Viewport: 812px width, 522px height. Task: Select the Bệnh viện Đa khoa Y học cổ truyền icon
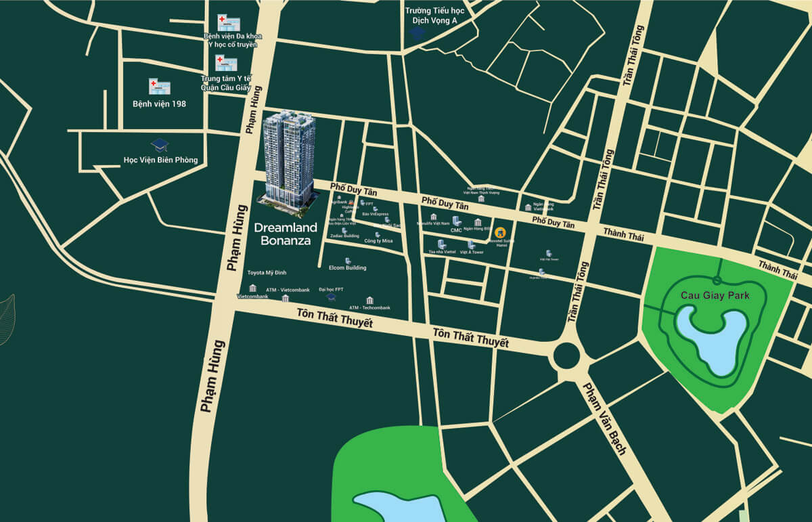(229, 22)
